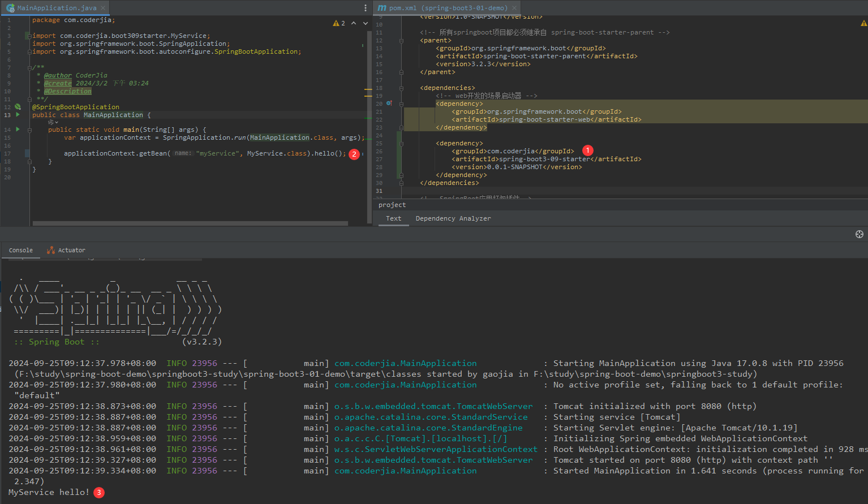Collapse the com.coderjia dependency fold marker at line 25

coord(401,143)
